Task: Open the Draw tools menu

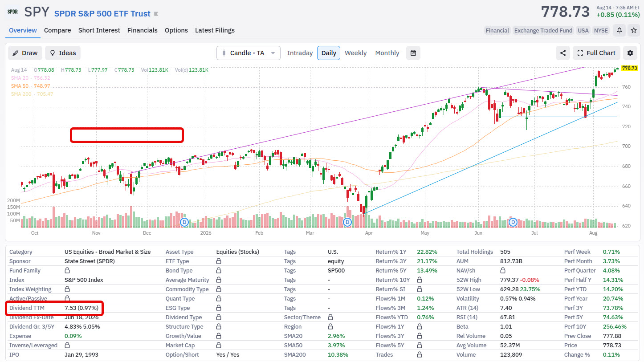Action: click(25, 53)
